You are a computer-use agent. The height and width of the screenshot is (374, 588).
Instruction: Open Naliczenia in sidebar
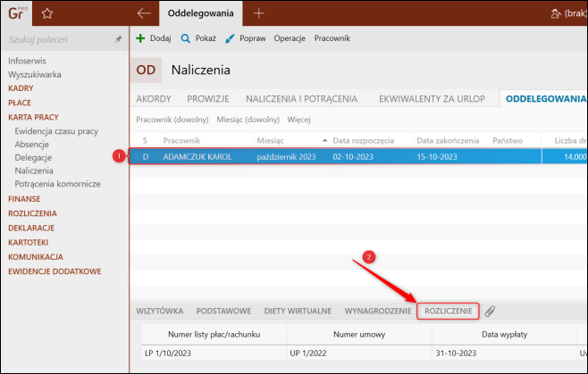(x=34, y=170)
